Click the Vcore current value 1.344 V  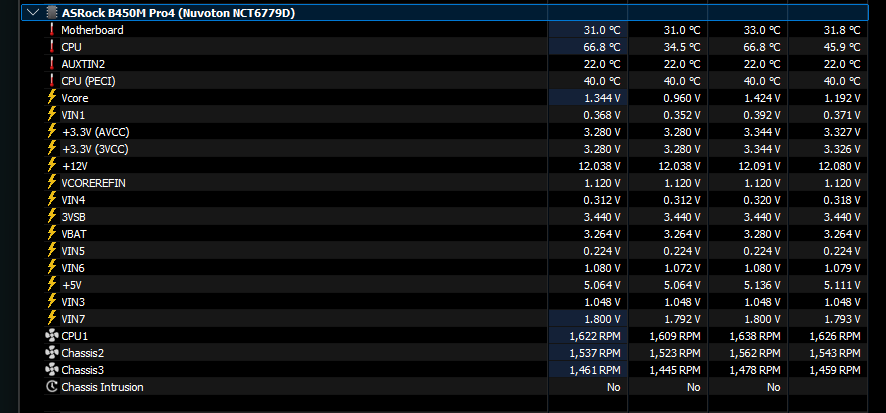tap(604, 98)
